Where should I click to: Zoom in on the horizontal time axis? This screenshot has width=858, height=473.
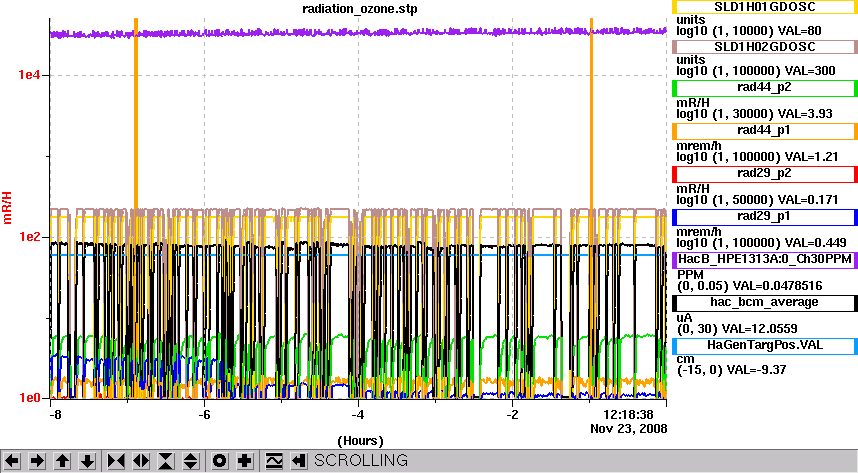point(116,461)
